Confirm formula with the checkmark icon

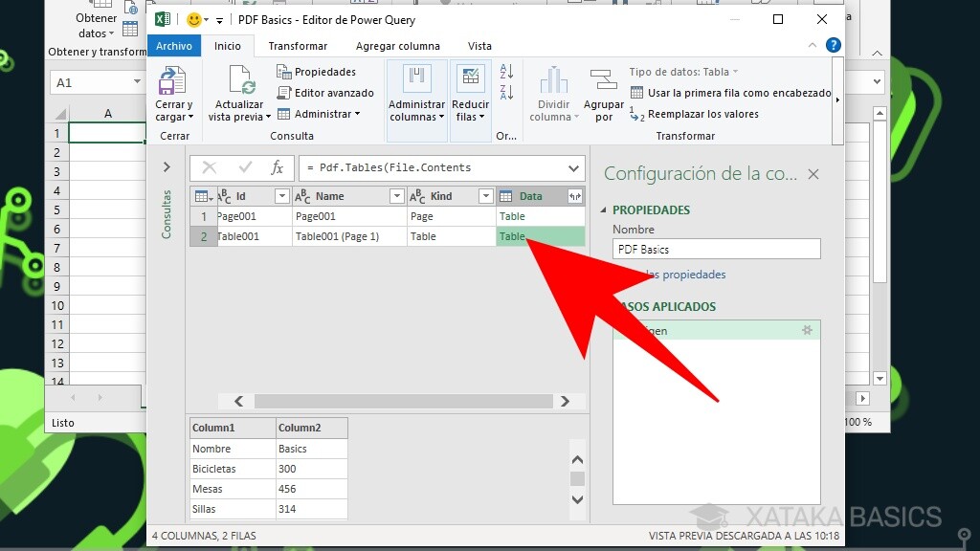[x=245, y=166]
